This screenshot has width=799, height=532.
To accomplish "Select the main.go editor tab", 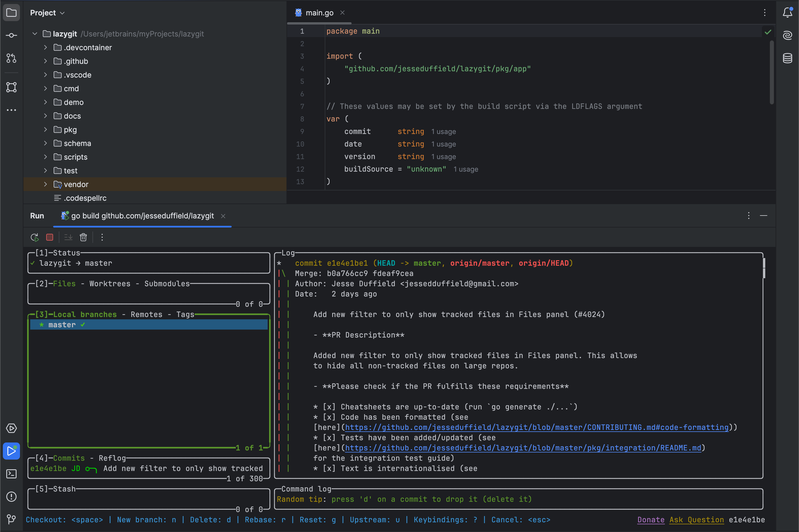I will coord(319,13).
